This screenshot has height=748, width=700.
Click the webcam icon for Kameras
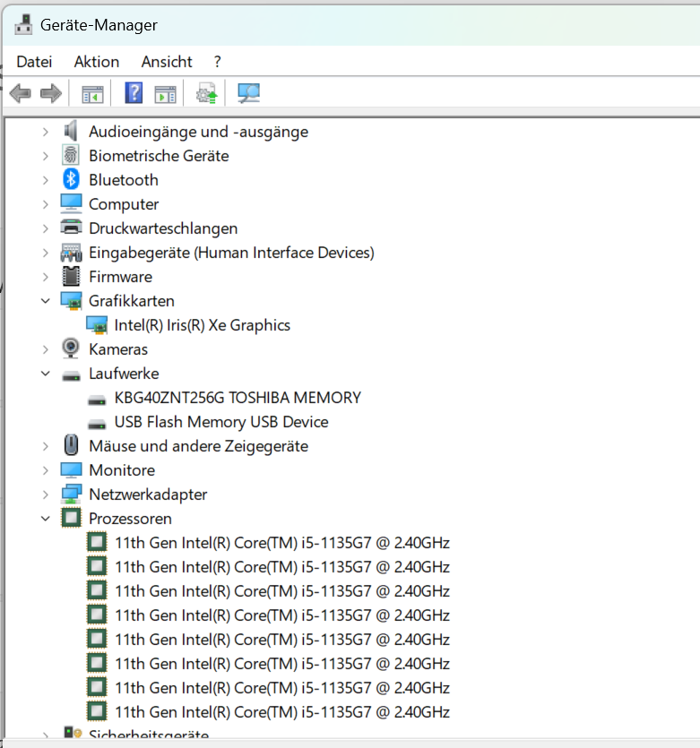coord(71,348)
